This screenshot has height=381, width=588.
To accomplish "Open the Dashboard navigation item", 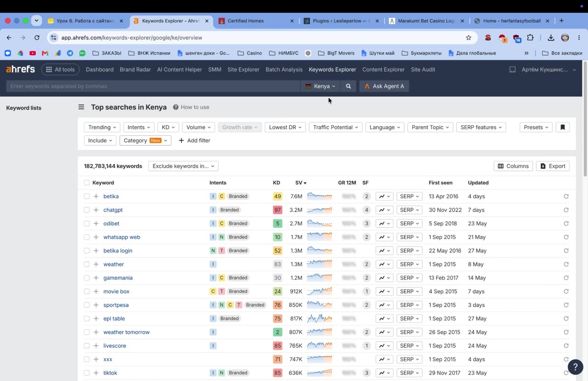I will point(100,70).
